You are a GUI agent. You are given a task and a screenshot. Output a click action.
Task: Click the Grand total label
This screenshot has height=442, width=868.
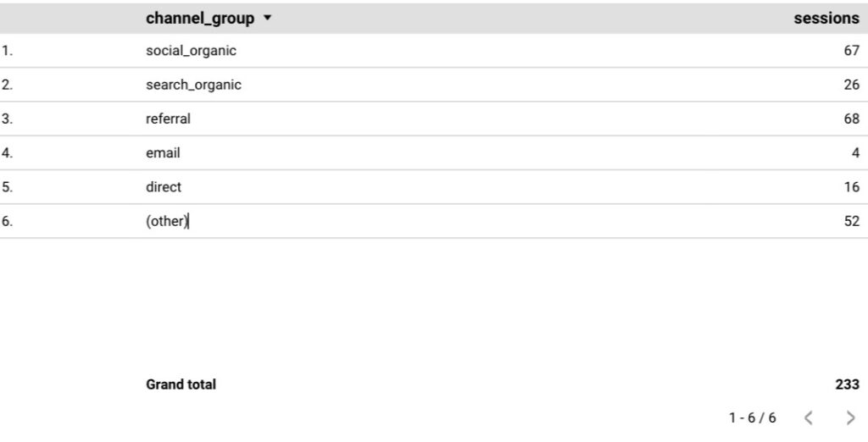(181, 384)
